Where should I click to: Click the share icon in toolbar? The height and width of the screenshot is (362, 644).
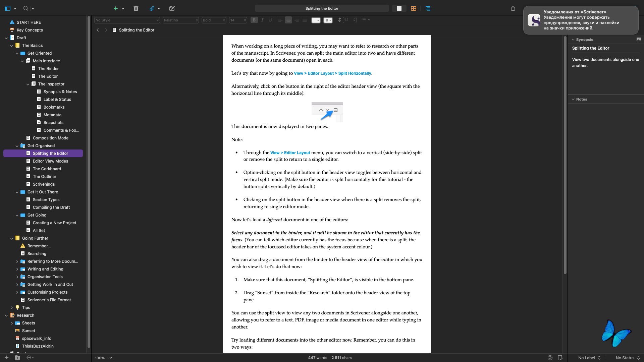click(513, 8)
